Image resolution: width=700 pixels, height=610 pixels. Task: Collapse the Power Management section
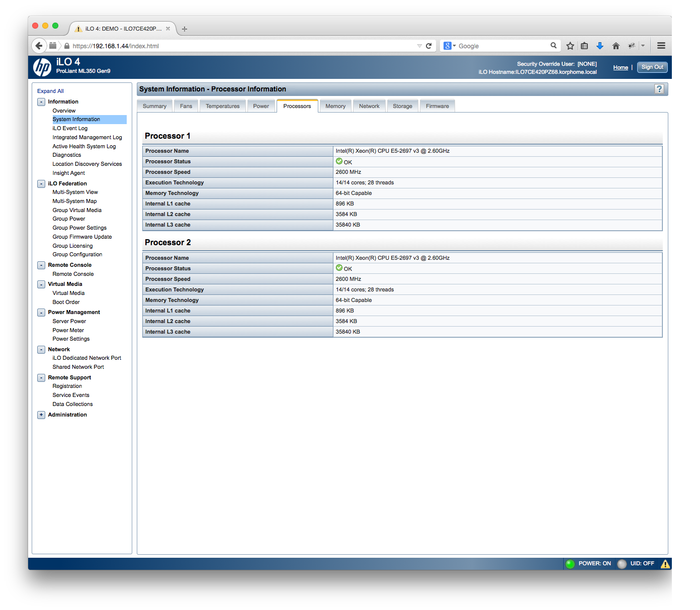click(x=41, y=313)
